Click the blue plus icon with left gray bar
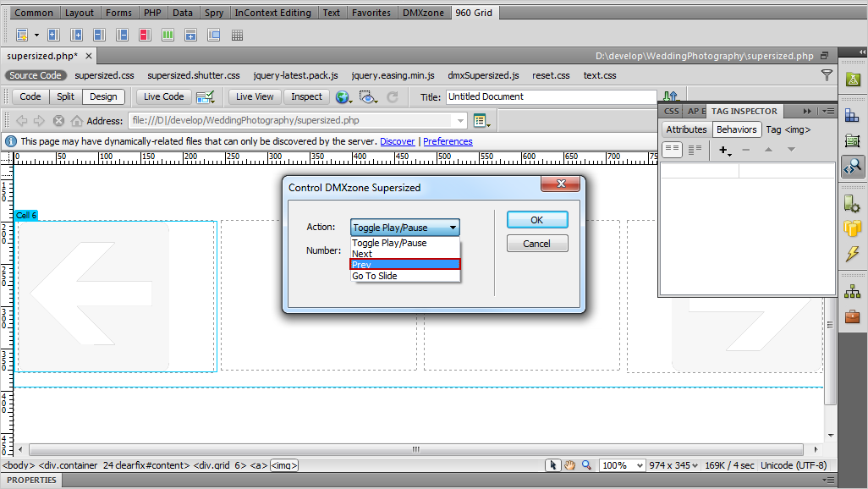Screen dimensions: 868x489 point(76,35)
